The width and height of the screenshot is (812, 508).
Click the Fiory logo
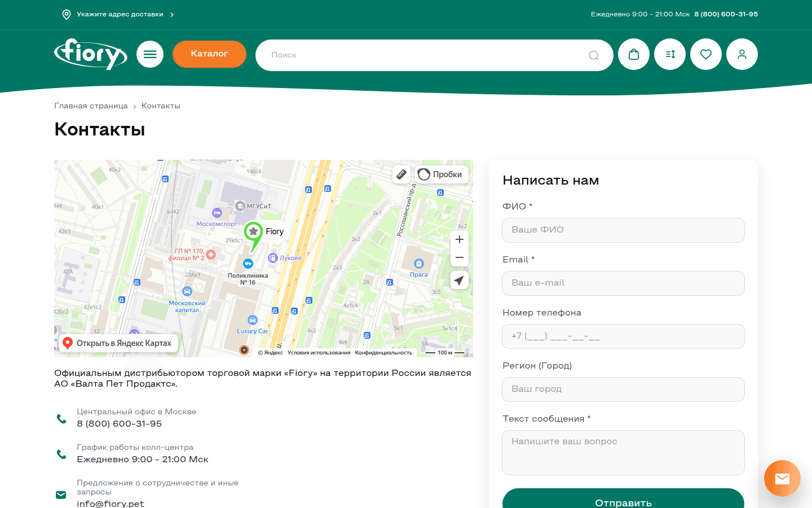point(91,54)
